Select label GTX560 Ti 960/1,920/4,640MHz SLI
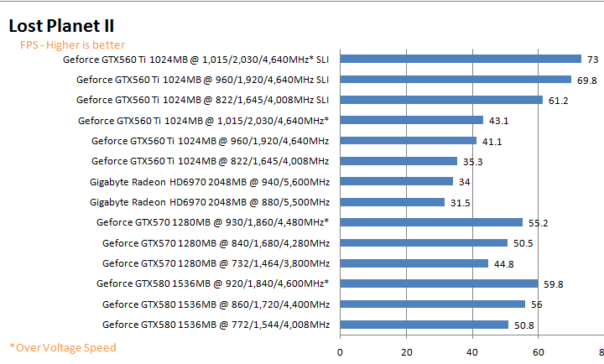Screen dimensions: 604x364 (x=203, y=80)
